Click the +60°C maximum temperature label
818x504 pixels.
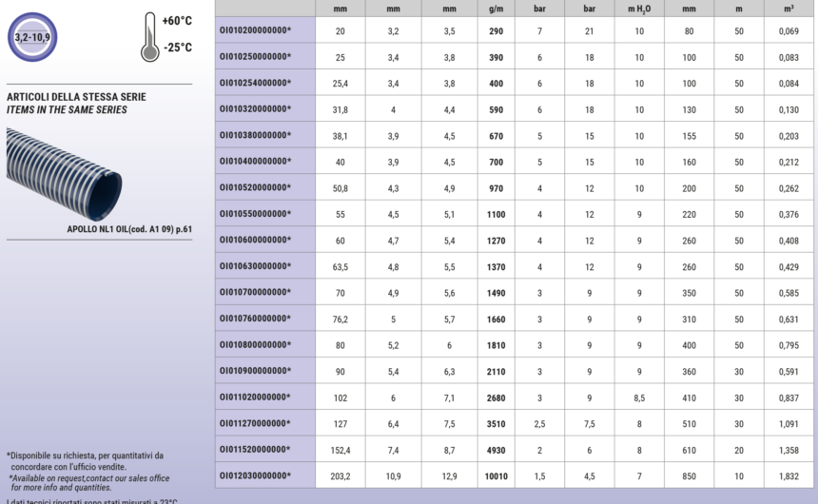pyautogui.click(x=177, y=21)
